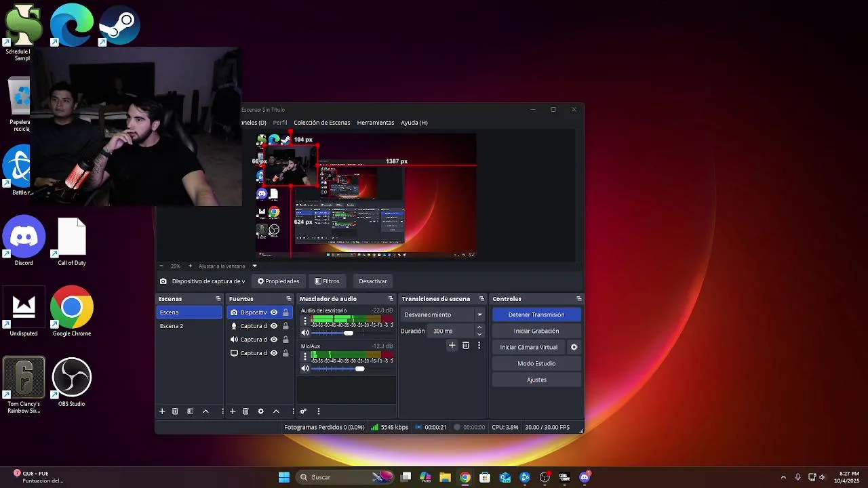This screenshot has width=868, height=488.
Task: Mute Audio del escritorio speaker icon
Action: point(305,333)
